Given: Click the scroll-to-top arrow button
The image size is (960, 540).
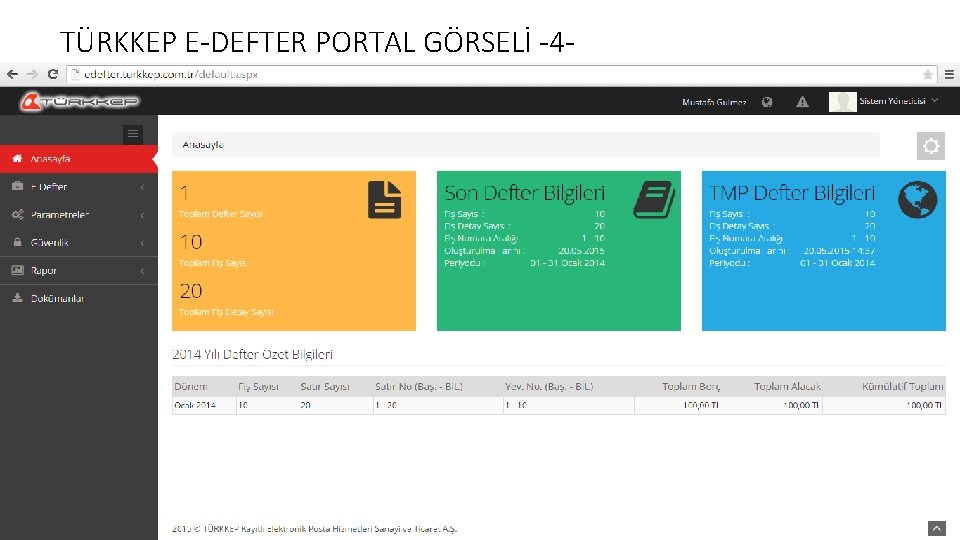Looking at the screenshot, I should pos(937,528).
